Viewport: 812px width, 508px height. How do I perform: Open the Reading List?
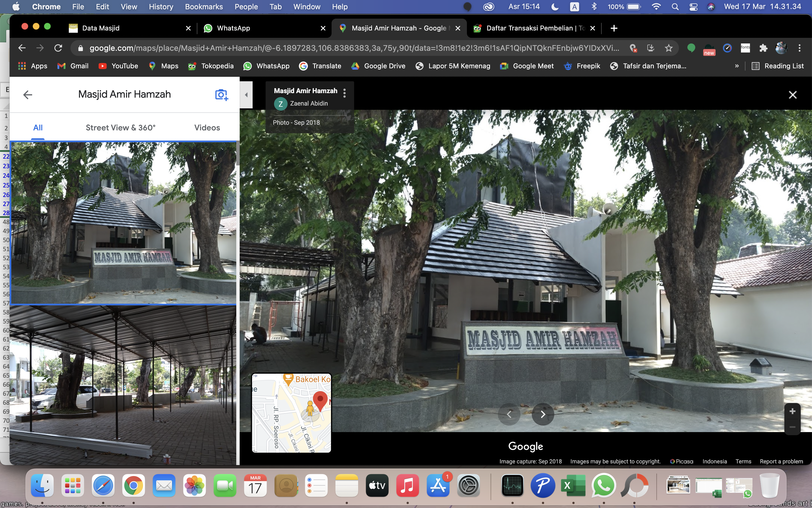778,66
